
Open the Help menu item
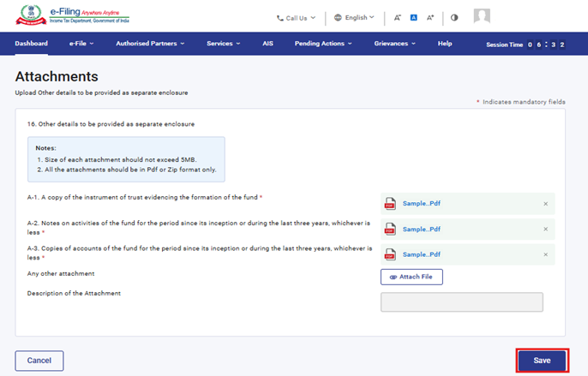(x=445, y=44)
